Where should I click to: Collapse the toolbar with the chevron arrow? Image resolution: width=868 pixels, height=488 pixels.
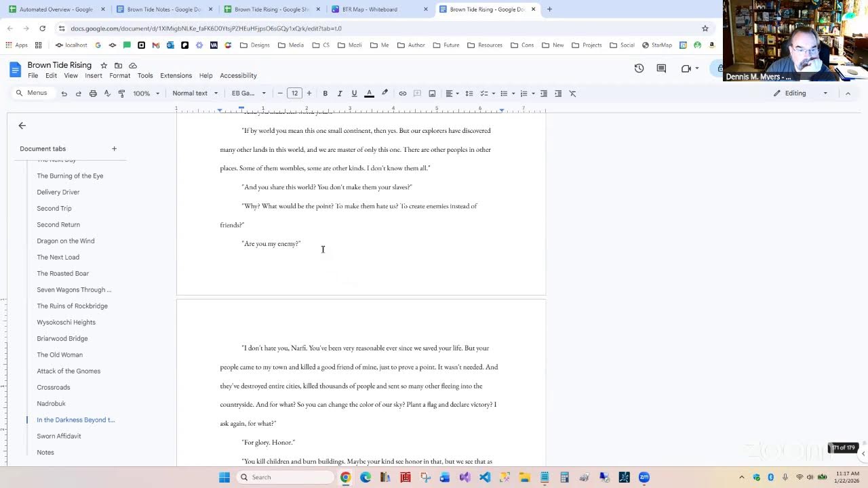[x=848, y=94]
